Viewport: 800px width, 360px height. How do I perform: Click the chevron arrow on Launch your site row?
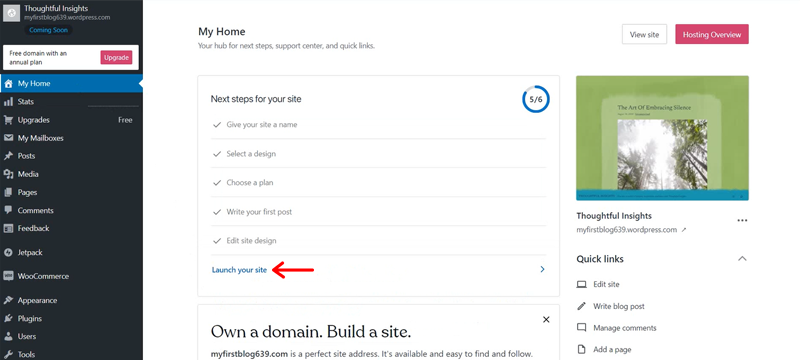click(x=542, y=269)
